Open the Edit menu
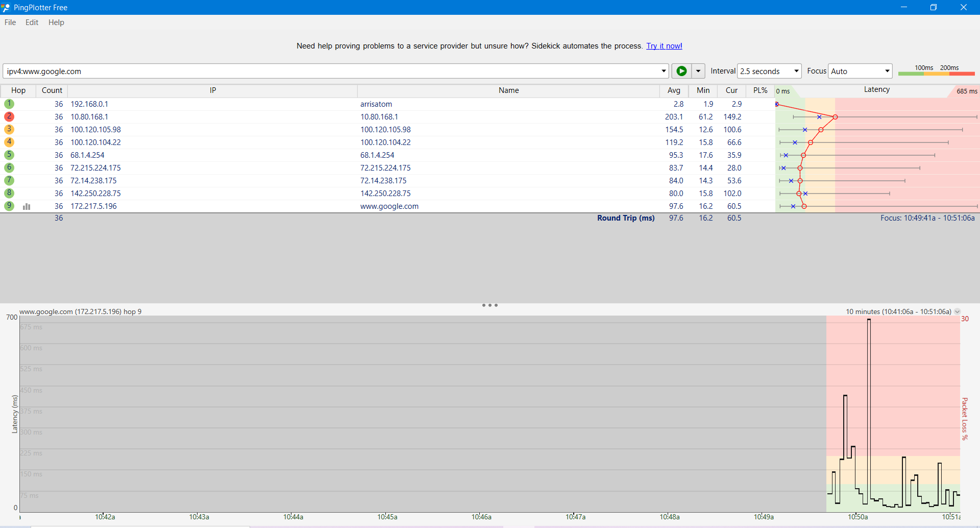Image resolution: width=980 pixels, height=528 pixels. pyautogui.click(x=32, y=22)
